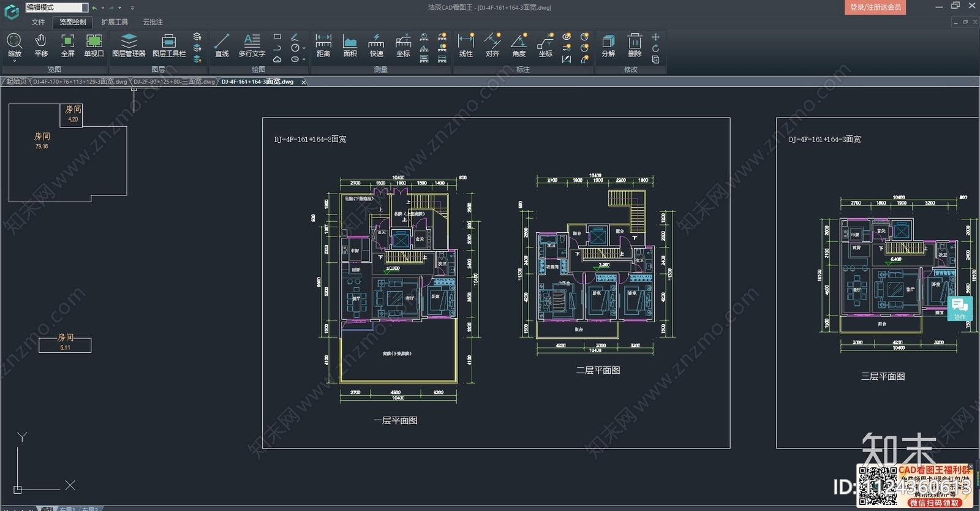Expand the 缩放 zoom options arrow
980x511 pixels.
coord(15,61)
